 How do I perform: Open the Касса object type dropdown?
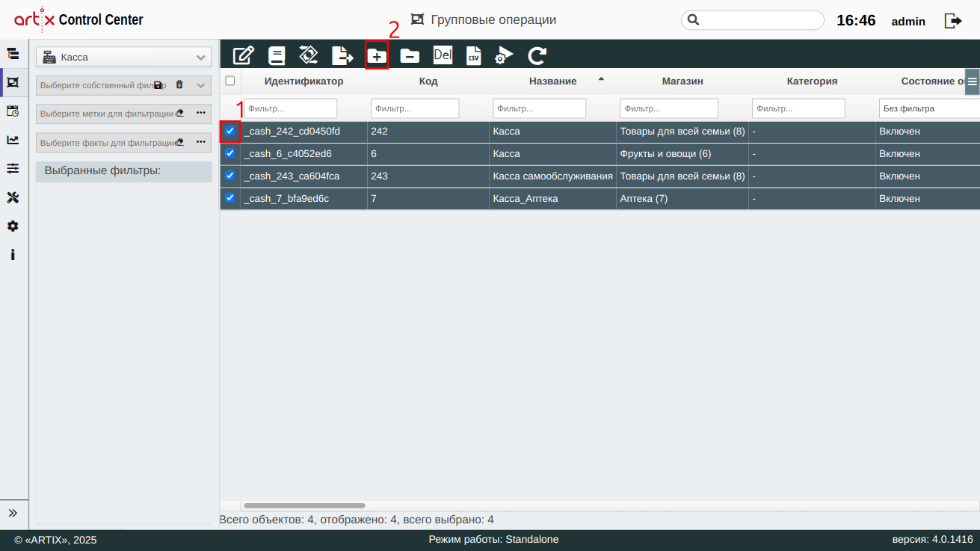pyautogui.click(x=124, y=57)
